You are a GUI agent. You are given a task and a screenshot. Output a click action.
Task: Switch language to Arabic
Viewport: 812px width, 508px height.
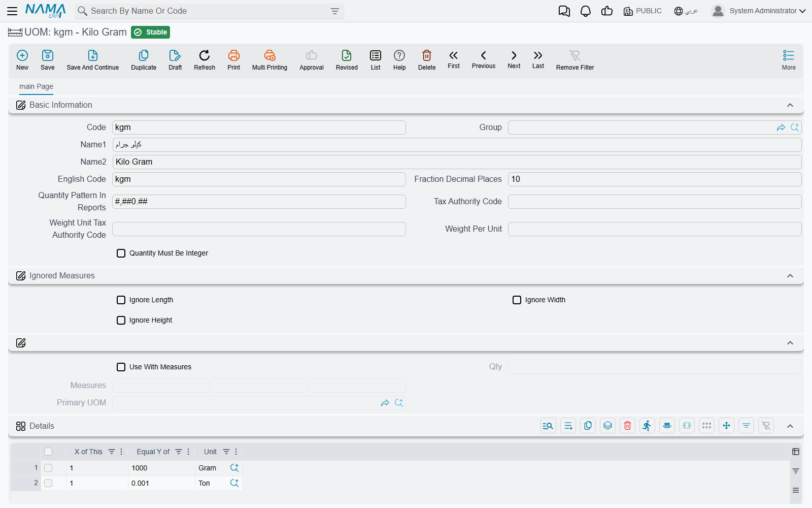pyautogui.click(x=686, y=11)
